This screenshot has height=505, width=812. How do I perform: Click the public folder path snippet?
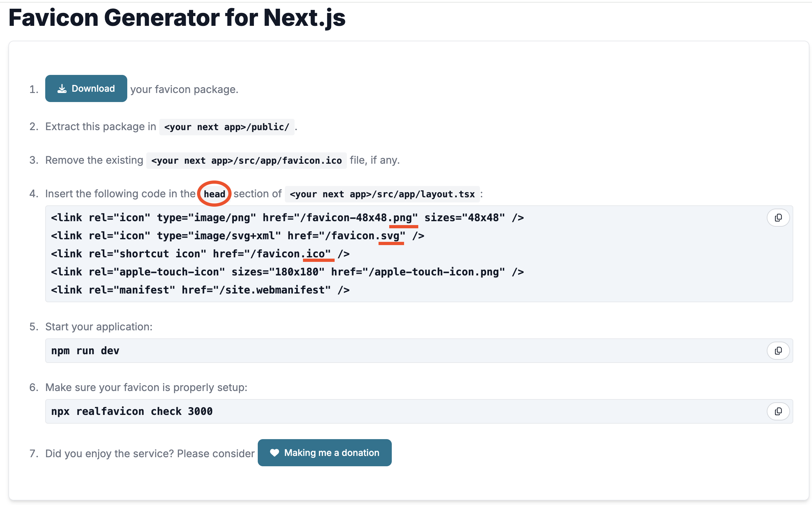click(226, 127)
